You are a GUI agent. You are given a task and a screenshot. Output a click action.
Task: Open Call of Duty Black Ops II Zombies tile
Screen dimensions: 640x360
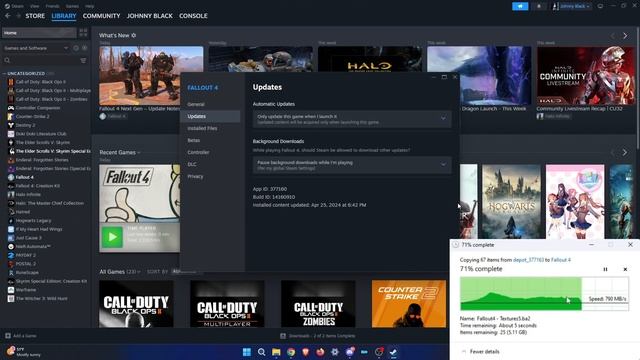[x=318, y=304]
